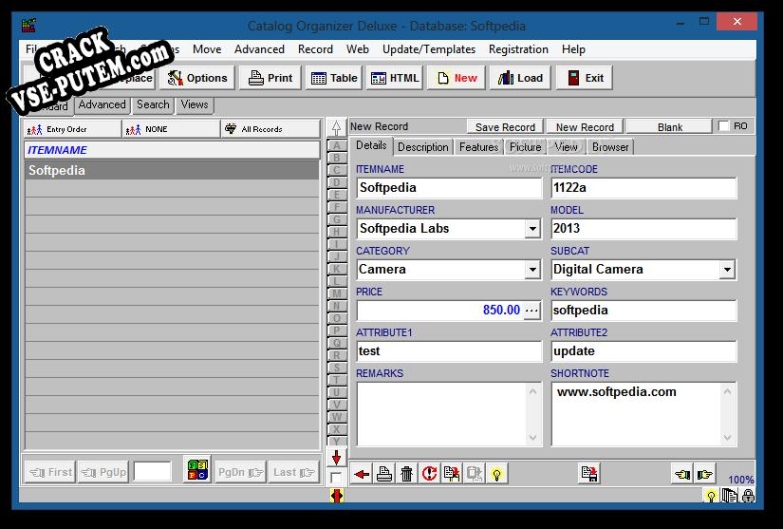783x529 pixels.
Task: Click the left pointing hand icon
Action: click(x=682, y=474)
